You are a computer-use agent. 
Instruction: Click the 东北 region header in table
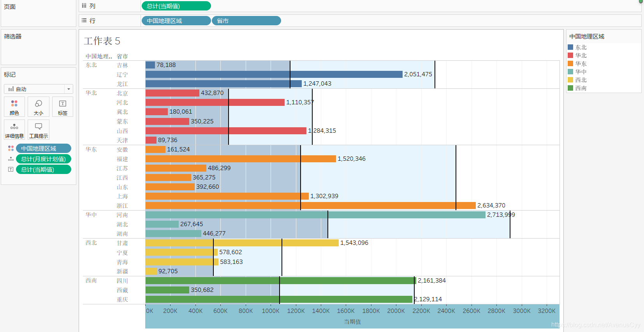(x=91, y=65)
